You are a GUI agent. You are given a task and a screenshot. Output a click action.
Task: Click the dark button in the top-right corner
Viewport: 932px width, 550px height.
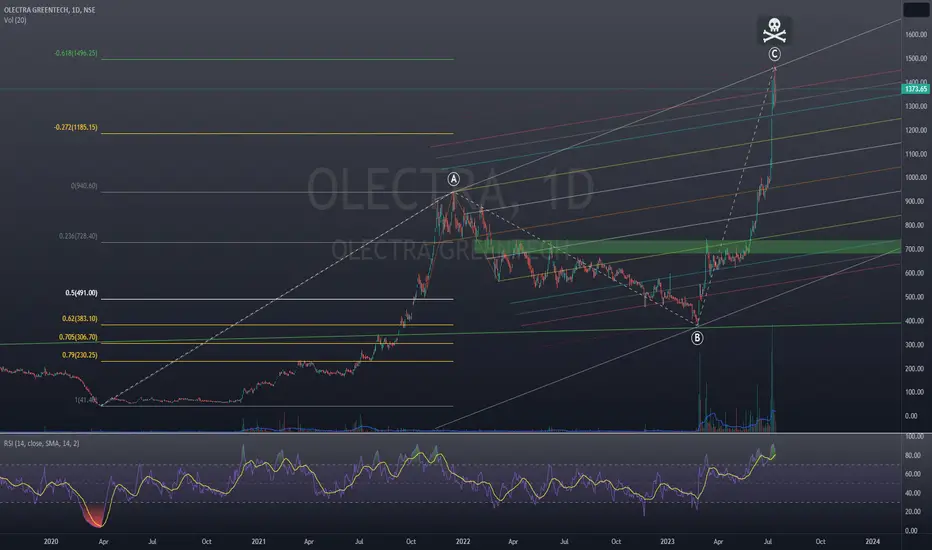click(x=916, y=10)
